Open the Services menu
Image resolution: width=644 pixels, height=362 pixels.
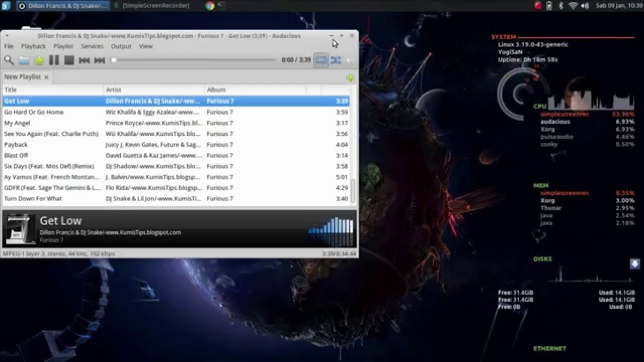pos(92,46)
